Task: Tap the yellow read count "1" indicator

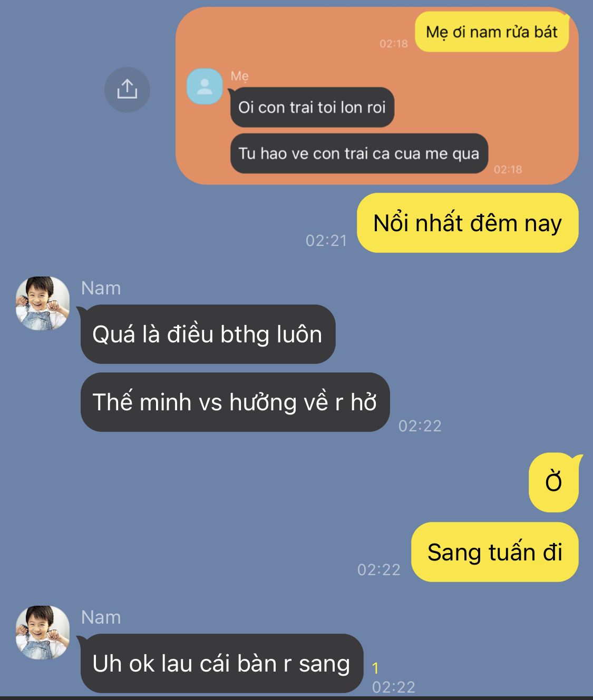Action: click(375, 668)
